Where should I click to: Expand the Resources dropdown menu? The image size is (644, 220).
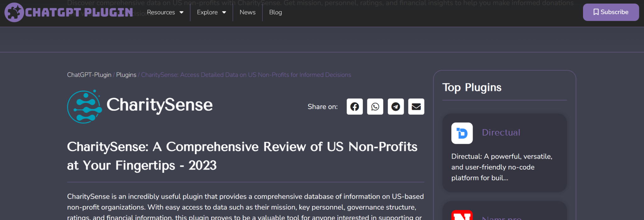click(x=165, y=12)
